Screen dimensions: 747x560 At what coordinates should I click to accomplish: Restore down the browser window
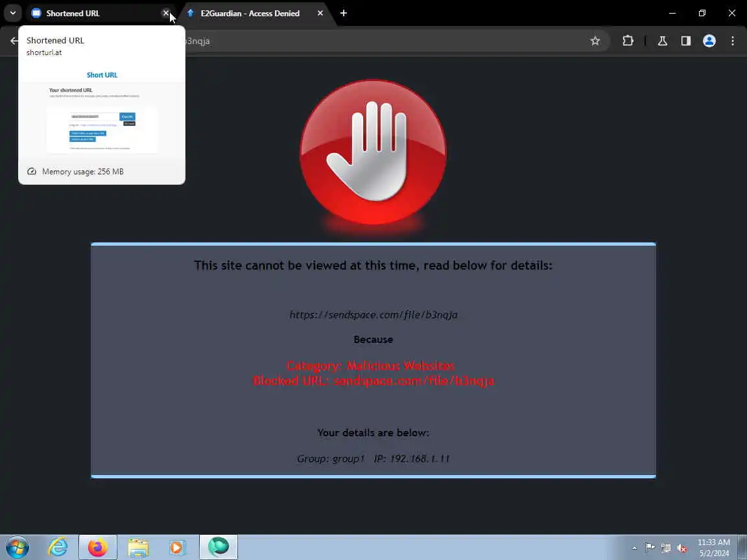coord(702,14)
